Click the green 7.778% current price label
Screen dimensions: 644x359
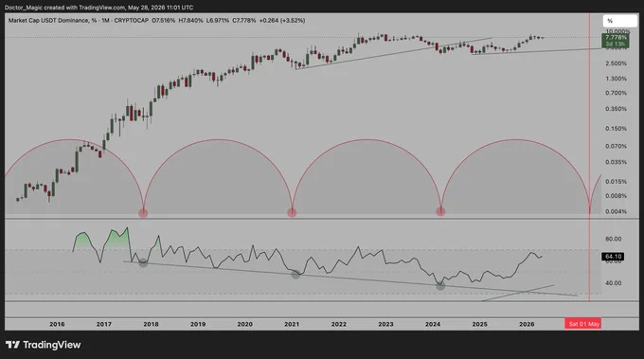(x=615, y=37)
